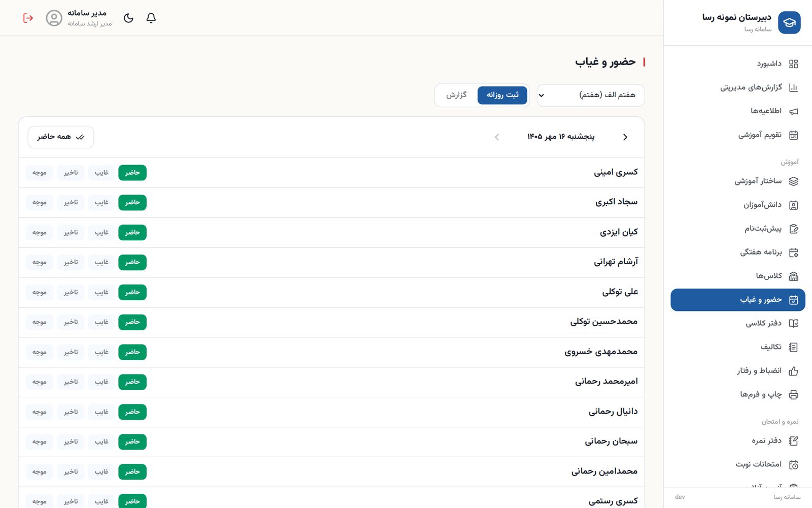Image resolution: width=812 pixels, height=508 pixels.
Task: Open امتحانات نوبت in sidebar
Action: pos(738,464)
